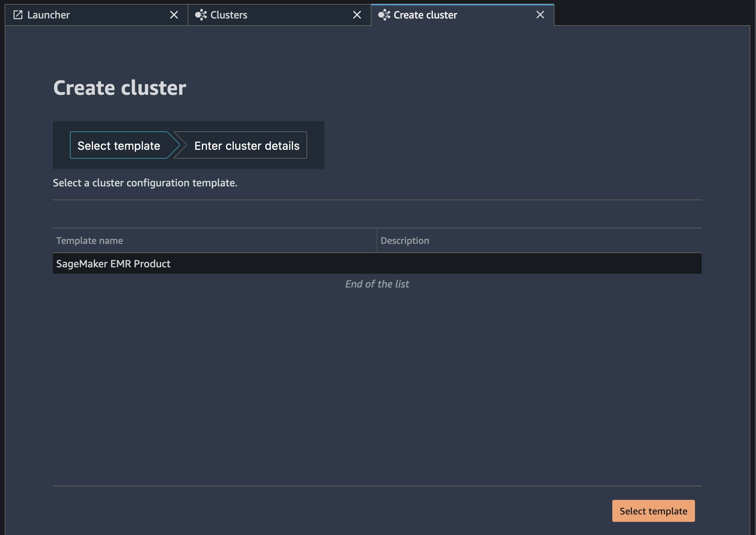This screenshot has width=756, height=535.
Task: Select the SageMaker EMR Product row
Action: pos(114,264)
